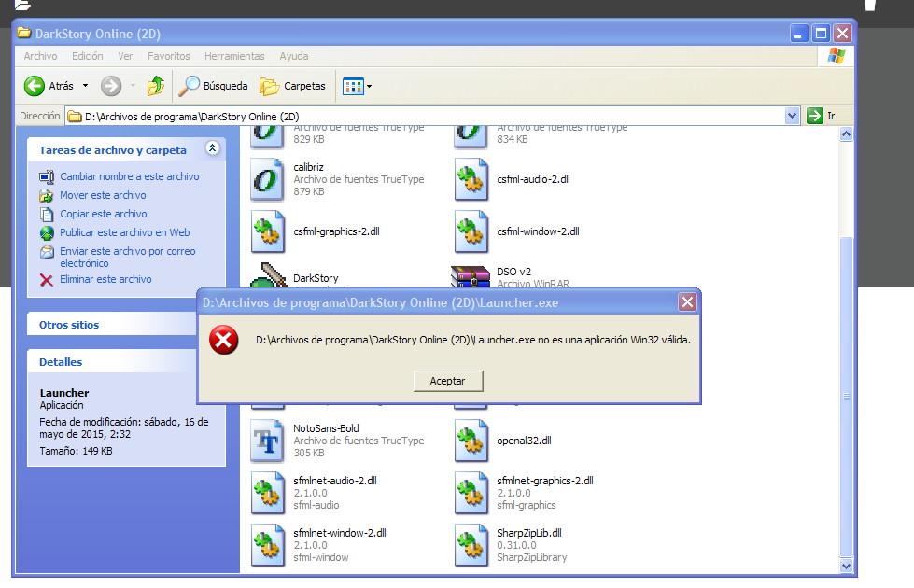Screen dimensions: 914x588
Task: Open the views mode dropdown button
Action: [358, 86]
